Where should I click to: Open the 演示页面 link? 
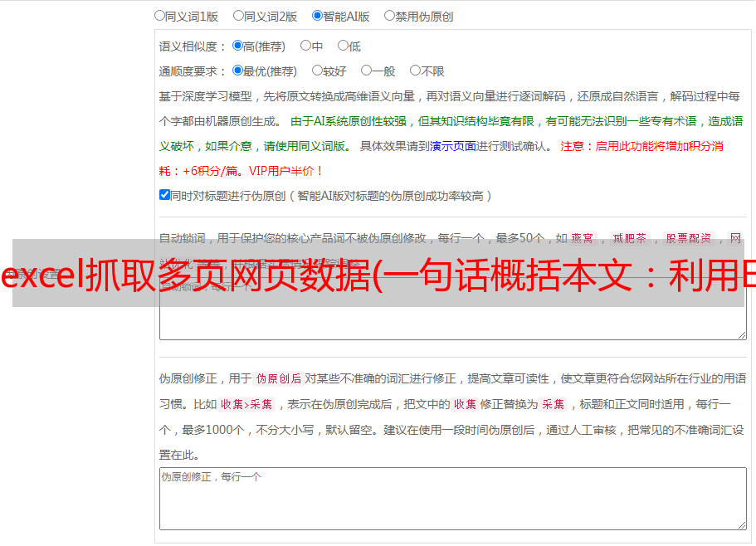453,146
